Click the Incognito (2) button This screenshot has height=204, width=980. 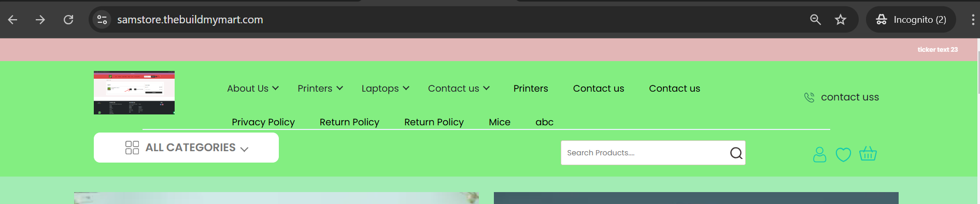tap(911, 20)
